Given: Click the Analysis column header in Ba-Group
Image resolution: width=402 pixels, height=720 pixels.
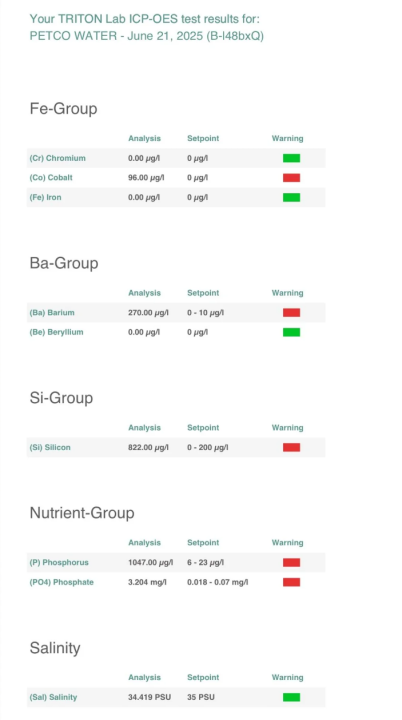Looking at the screenshot, I should coord(144,293).
